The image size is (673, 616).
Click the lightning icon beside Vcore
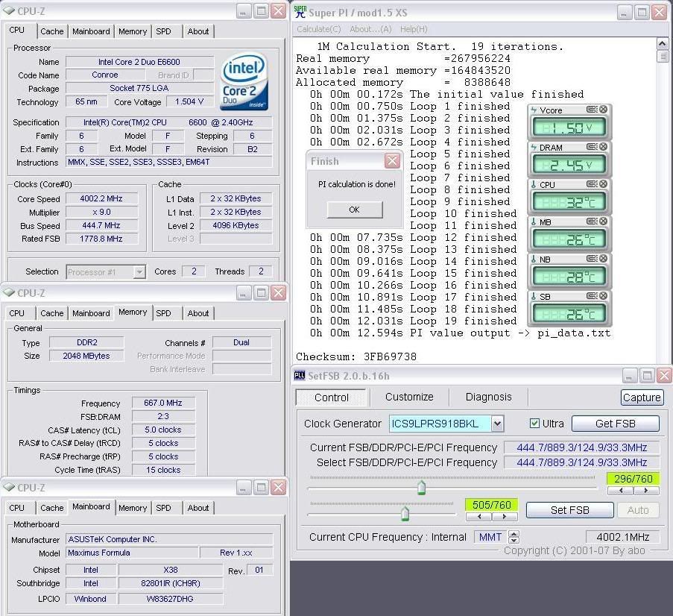[x=534, y=110]
